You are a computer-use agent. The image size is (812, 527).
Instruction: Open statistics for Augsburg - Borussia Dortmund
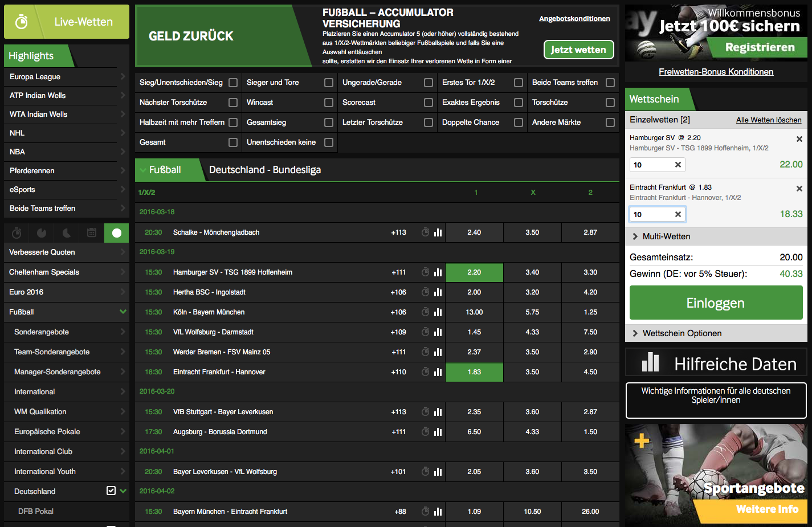coord(438,431)
